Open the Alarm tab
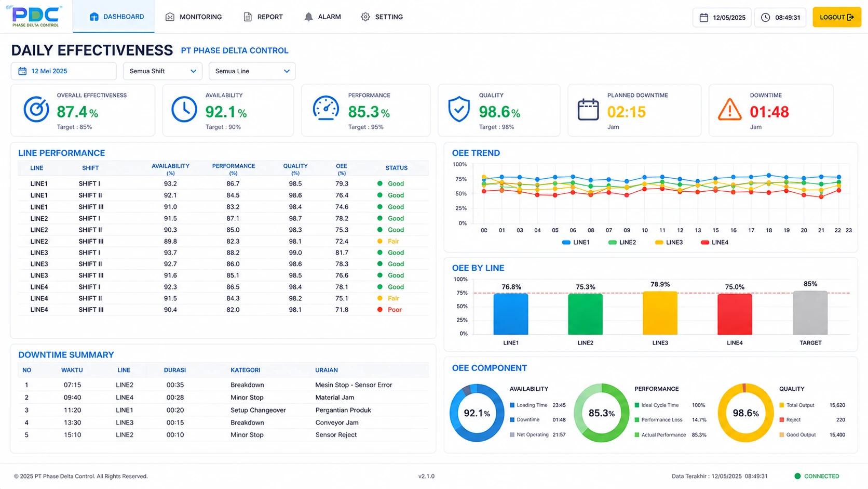Screen dimensions: 868x489 click(322, 17)
